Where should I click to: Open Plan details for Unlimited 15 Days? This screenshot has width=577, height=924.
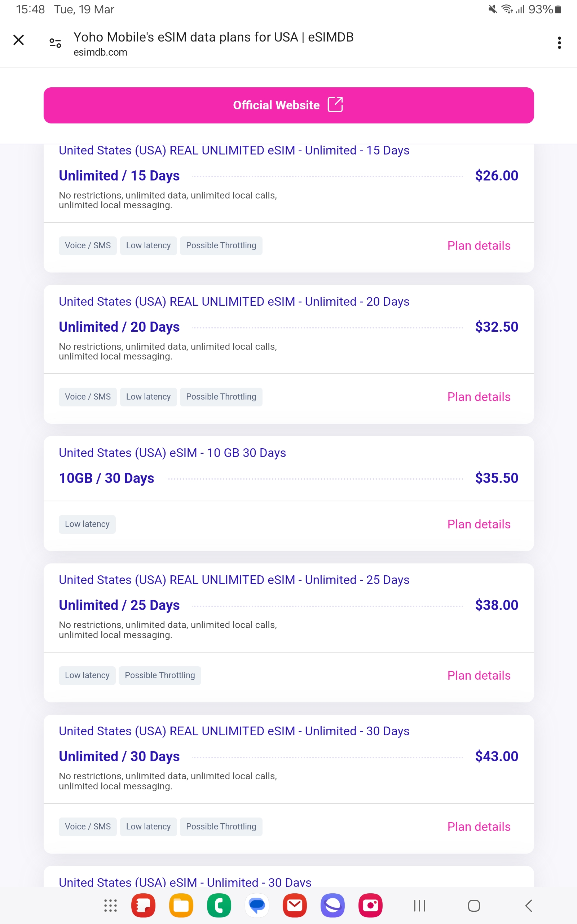point(479,245)
